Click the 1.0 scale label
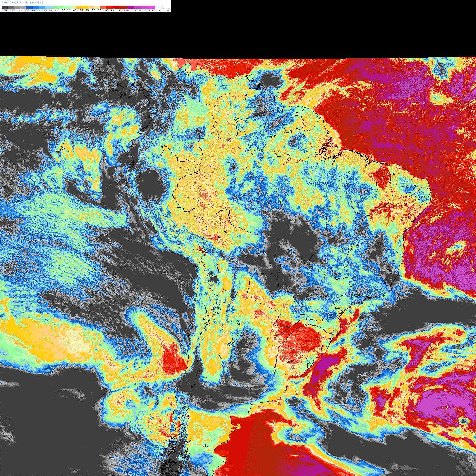Screen dimensions: 476x476 13,10
